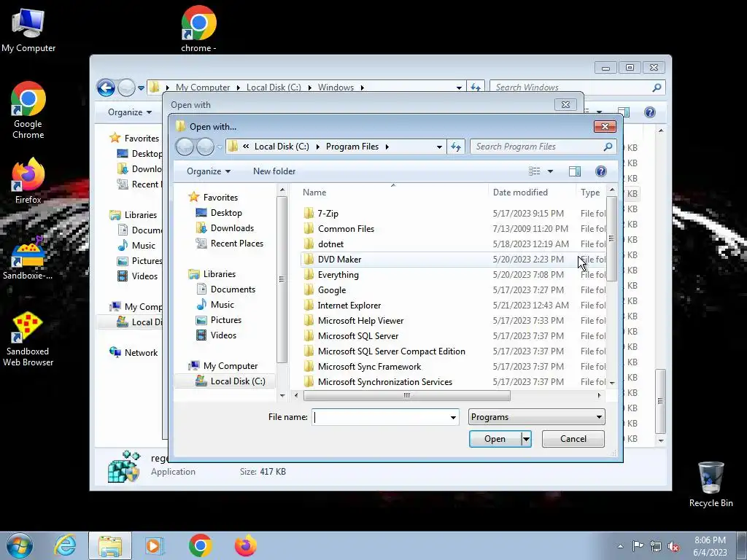
Task: Click Windows in explorer window breadcrumb
Action: pos(336,87)
